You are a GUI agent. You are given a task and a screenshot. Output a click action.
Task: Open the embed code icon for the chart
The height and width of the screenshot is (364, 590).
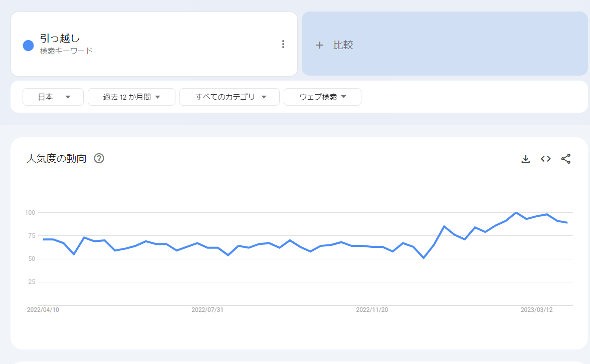(545, 159)
